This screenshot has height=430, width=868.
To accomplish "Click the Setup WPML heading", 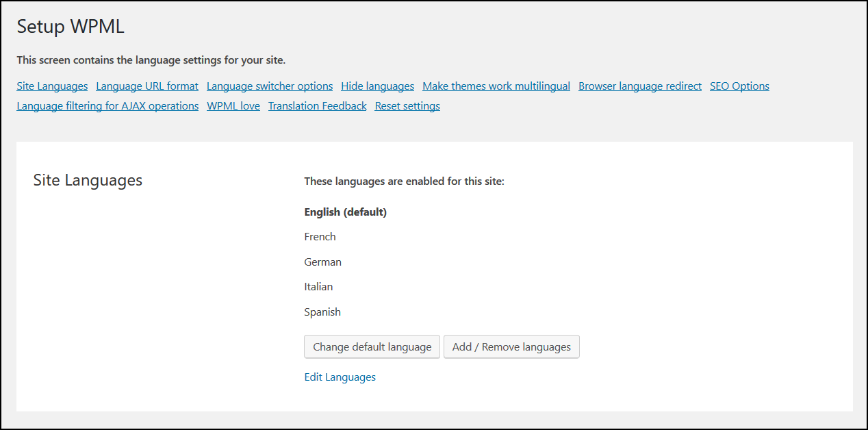I will 71,26.
